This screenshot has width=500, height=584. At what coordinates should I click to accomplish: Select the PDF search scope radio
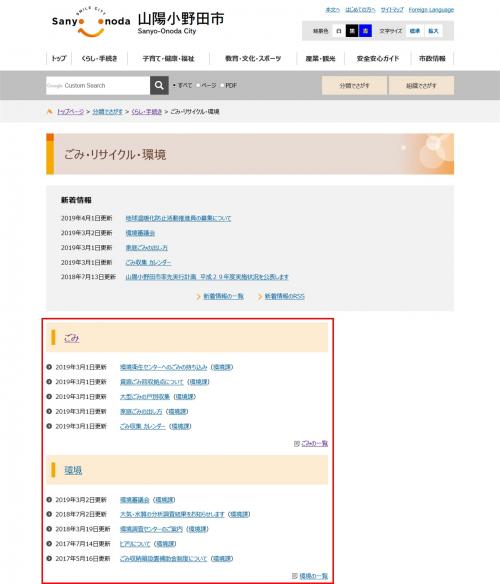[x=222, y=85]
